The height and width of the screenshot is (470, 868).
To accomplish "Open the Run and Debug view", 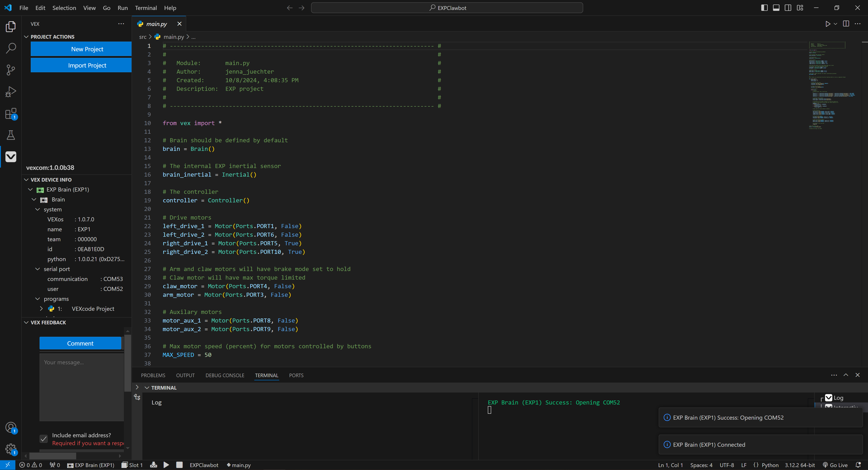I will coord(11,91).
